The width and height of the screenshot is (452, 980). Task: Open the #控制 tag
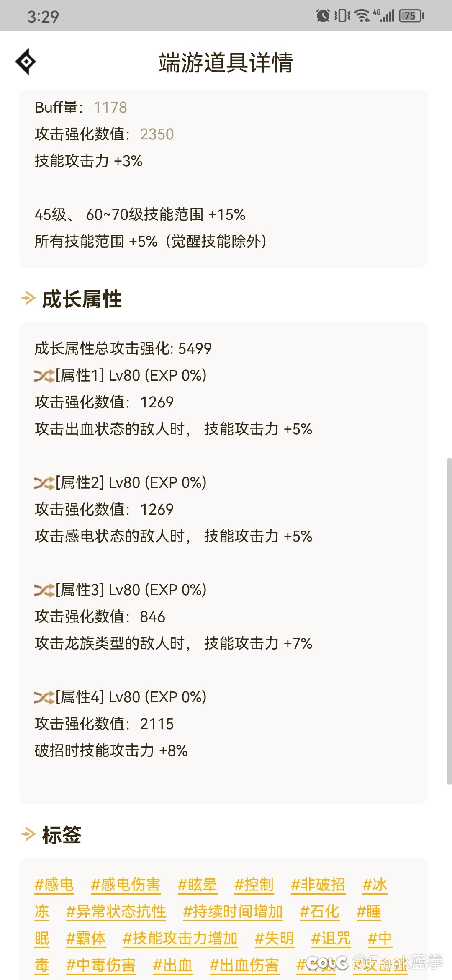click(x=254, y=885)
